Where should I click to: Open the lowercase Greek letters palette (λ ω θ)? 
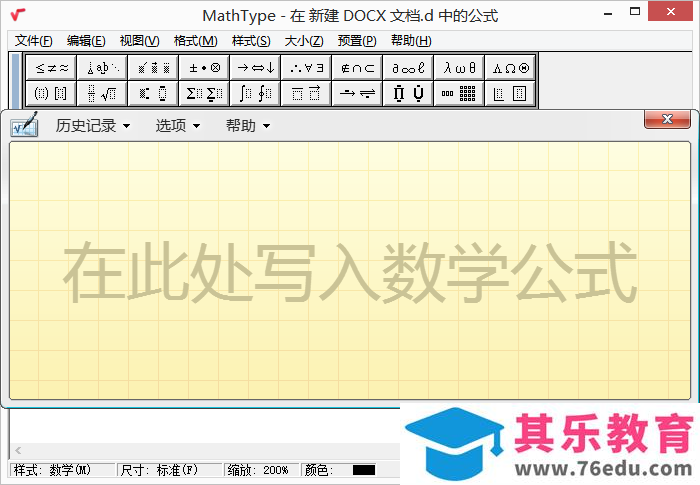point(458,68)
